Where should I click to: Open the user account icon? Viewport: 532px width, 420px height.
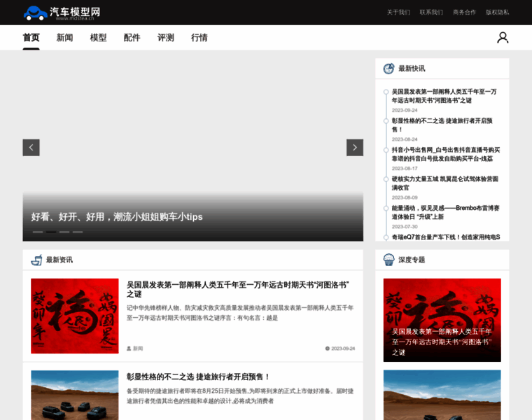[x=503, y=37]
